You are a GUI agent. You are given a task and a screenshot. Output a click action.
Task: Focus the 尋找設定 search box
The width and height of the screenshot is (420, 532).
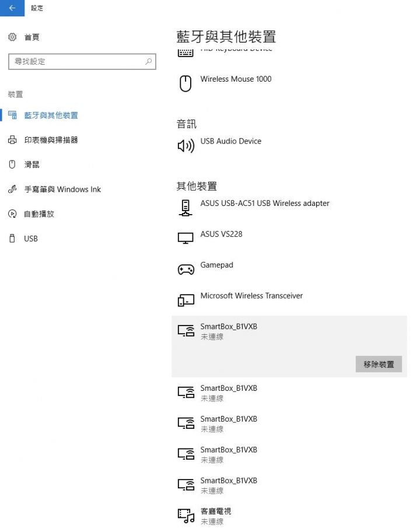click(x=76, y=61)
